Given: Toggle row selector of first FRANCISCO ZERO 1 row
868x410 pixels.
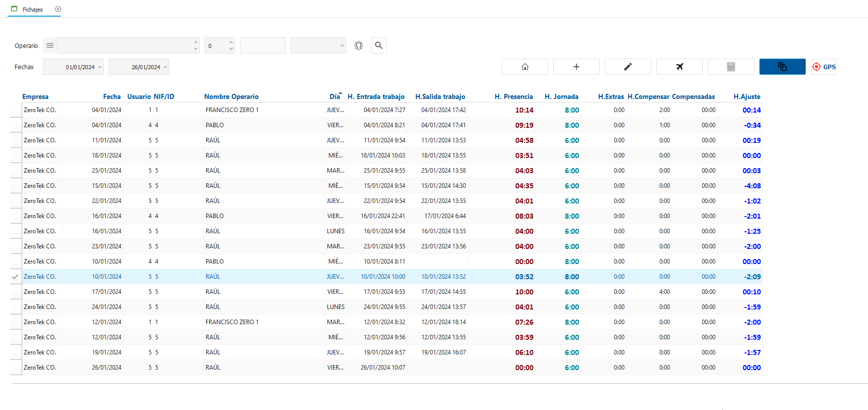Looking at the screenshot, I should [16, 110].
